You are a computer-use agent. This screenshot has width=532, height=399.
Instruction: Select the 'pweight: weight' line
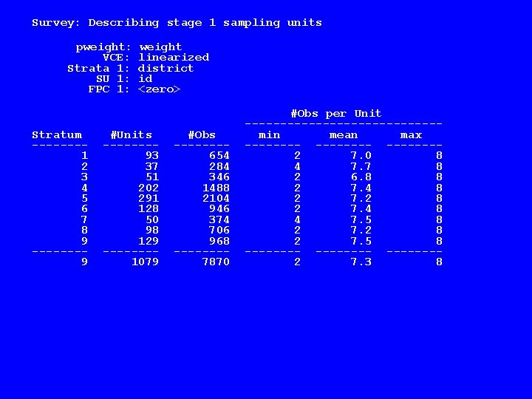(129, 47)
